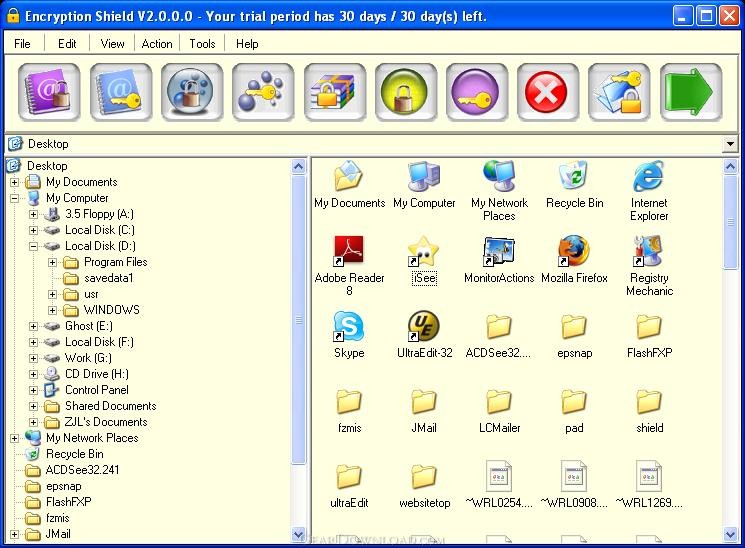Select 3.5 Floppy (A:) in tree
The height and width of the screenshot is (548, 745).
[x=99, y=214]
